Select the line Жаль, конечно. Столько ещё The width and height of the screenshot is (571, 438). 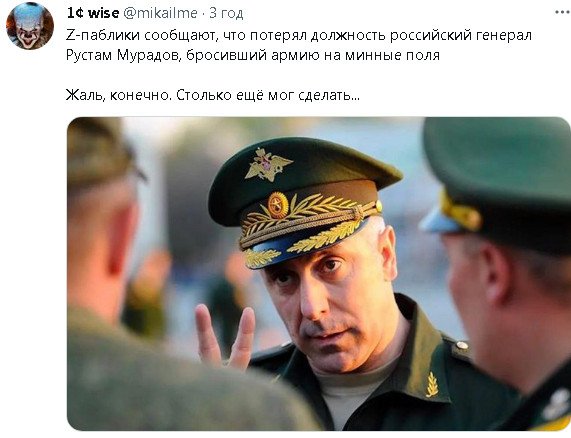click(x=213, y=95)
